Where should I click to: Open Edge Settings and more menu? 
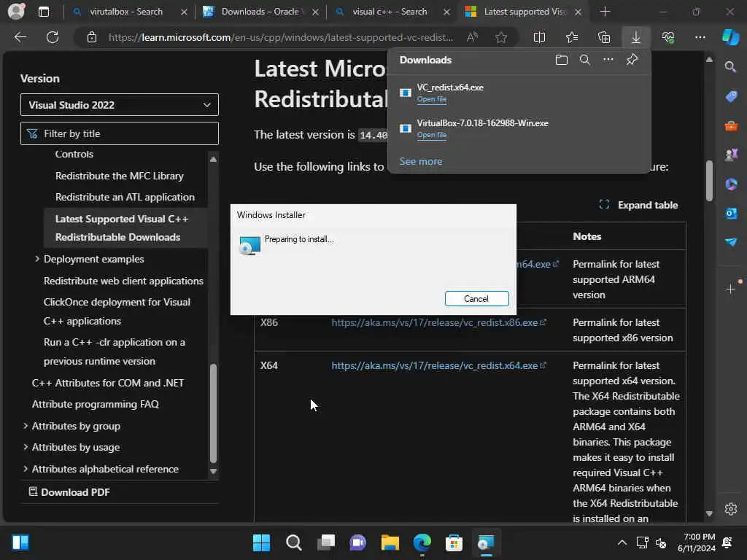[x=700, y=37]
